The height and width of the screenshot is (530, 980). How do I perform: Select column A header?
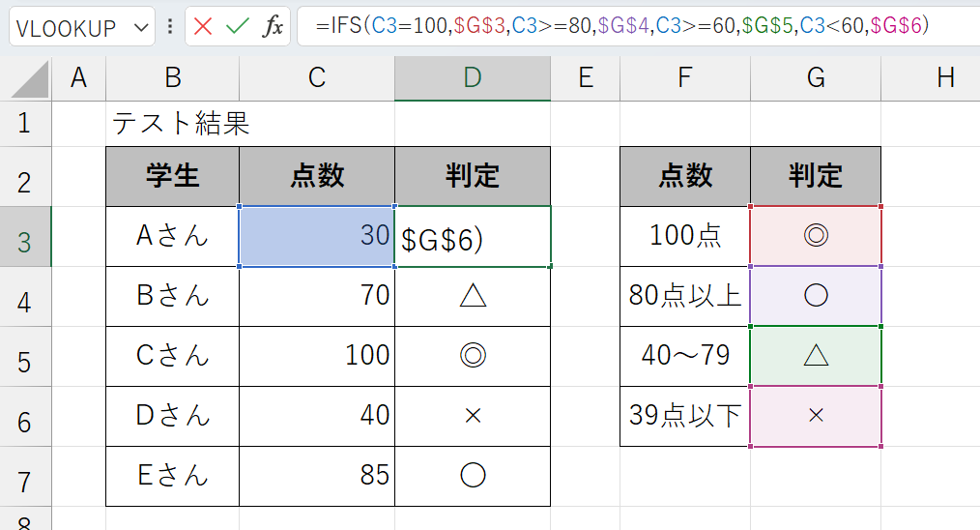[78, 78]
